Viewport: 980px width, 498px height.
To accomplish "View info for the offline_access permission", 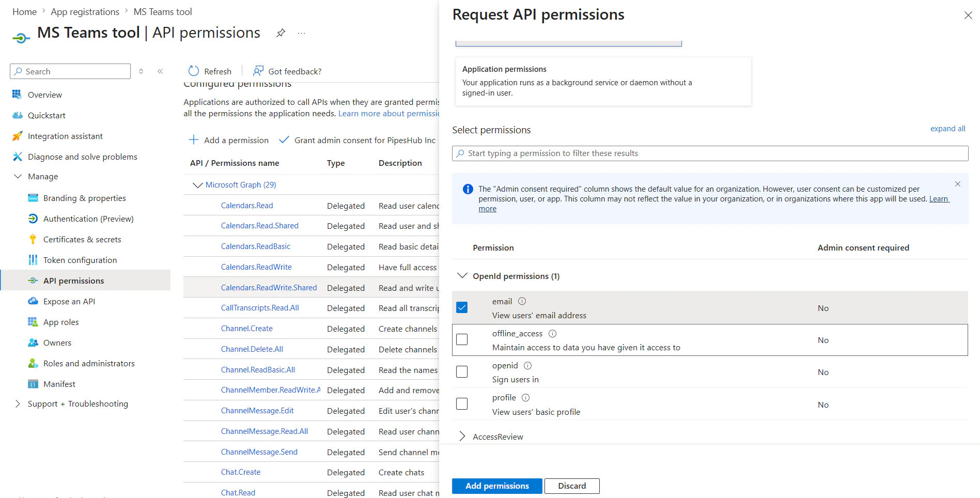I will click(x=552, y=333).
